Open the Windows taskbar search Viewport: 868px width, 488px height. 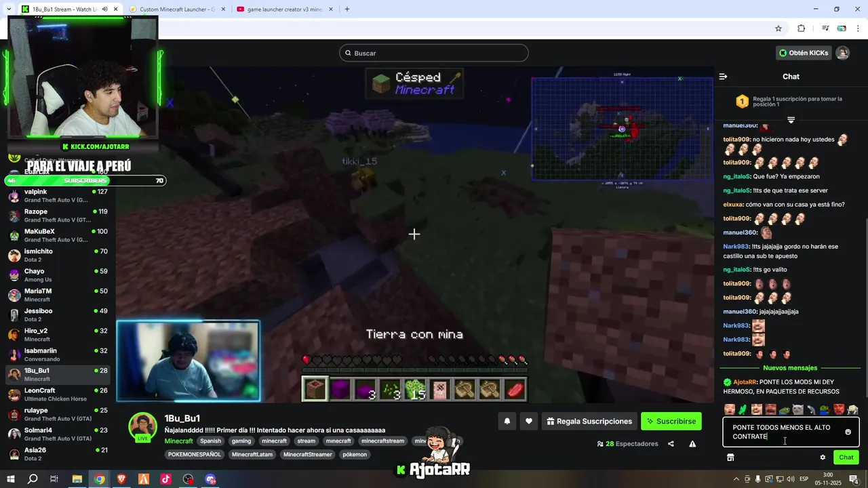[33, 479]
